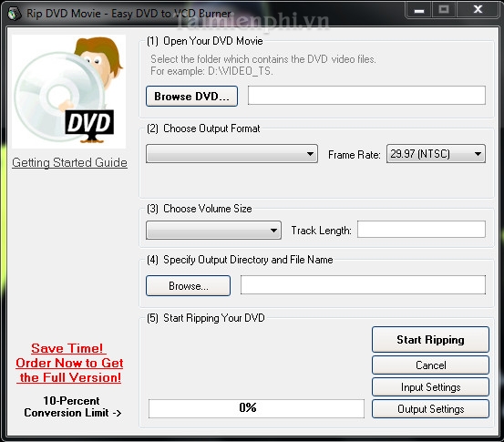Close the Rip DVD Movie window
504x442 pixels.
(478, 10)
